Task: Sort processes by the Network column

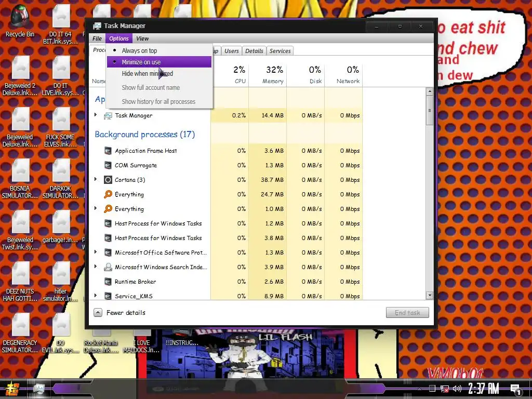Action: 344,75
